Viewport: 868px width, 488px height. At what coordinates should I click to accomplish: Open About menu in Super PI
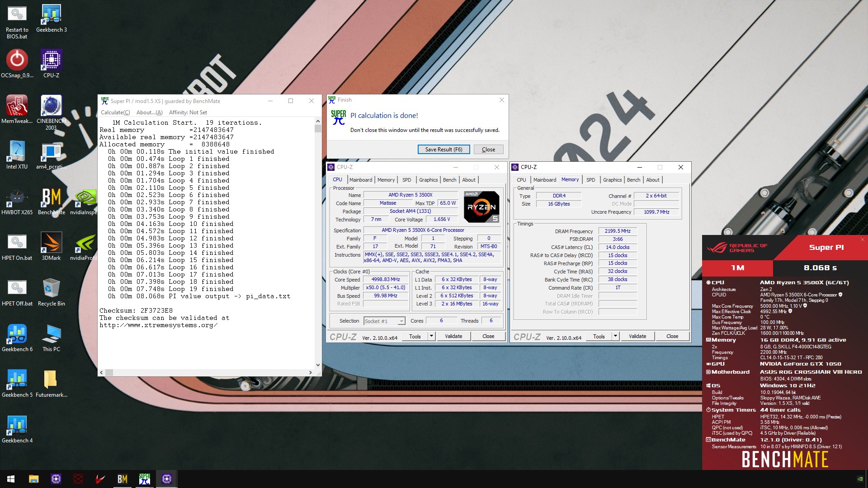tap(149, 113)
